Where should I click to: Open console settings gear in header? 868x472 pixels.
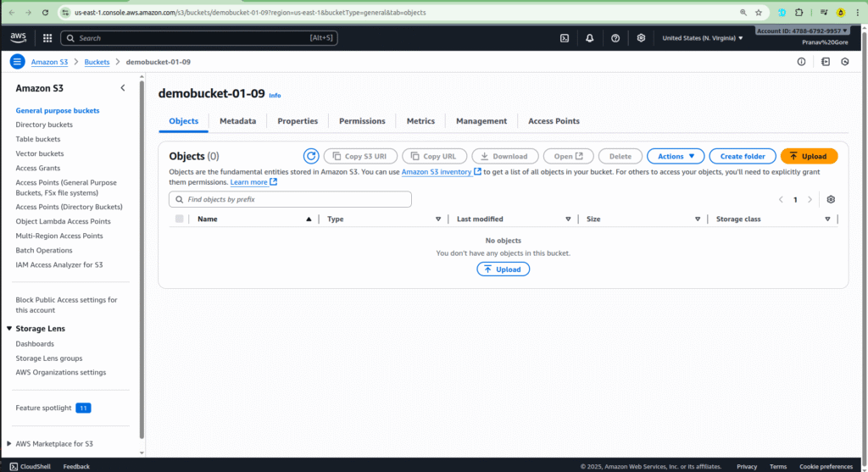(641, 38)
